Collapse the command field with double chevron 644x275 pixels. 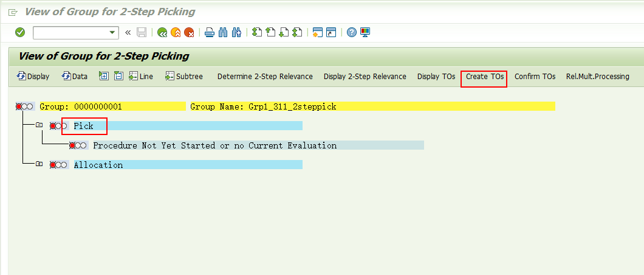coord(128,32)
